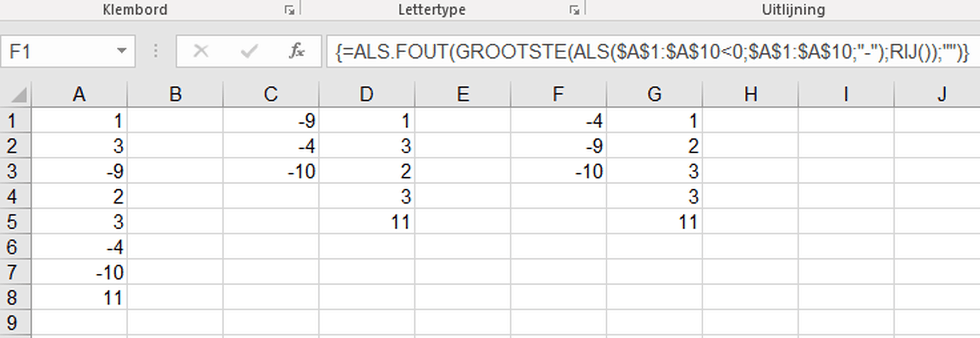Open Insert Function fx dialog
This screenshot has height=338, width=980.
(x=297, y=51)
